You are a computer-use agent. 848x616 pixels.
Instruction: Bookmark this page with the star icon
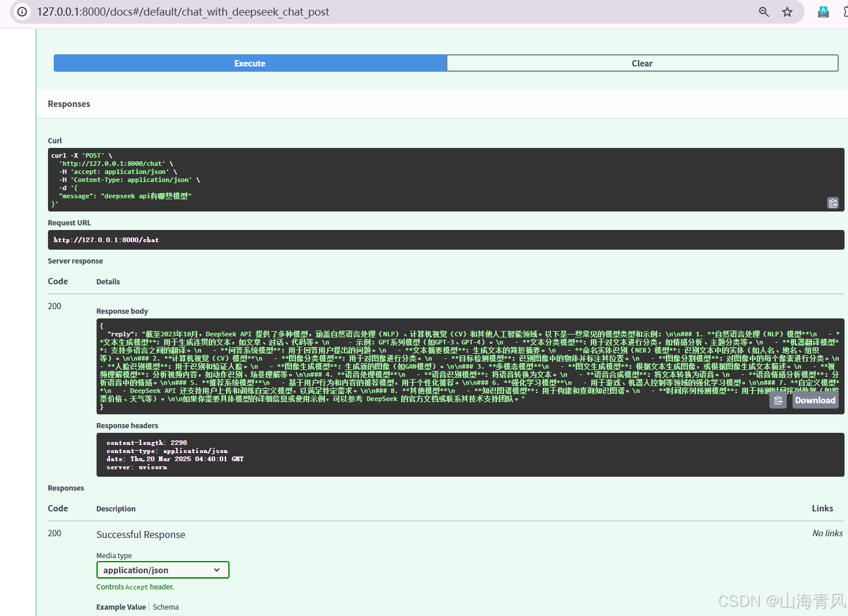click(787, 12)
